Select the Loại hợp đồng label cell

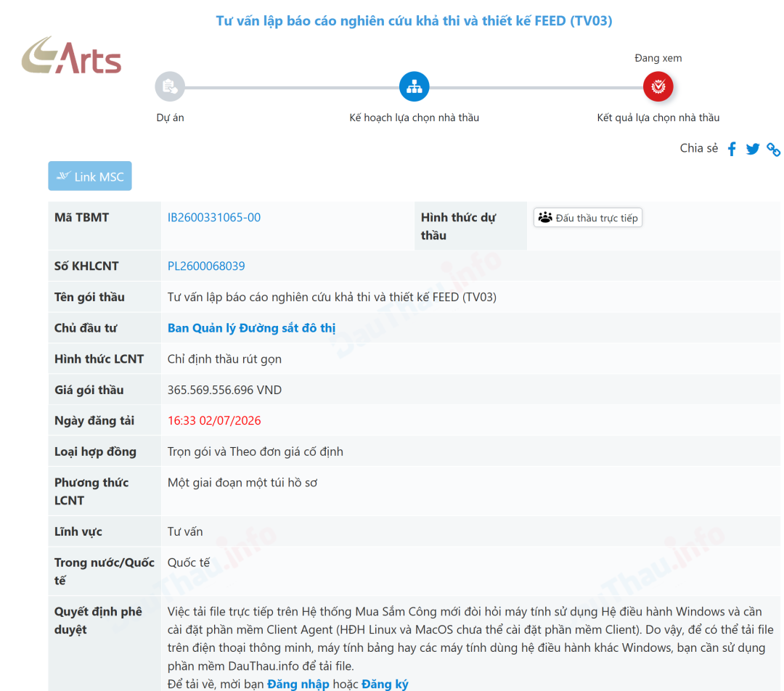click(x=105, y=451)
